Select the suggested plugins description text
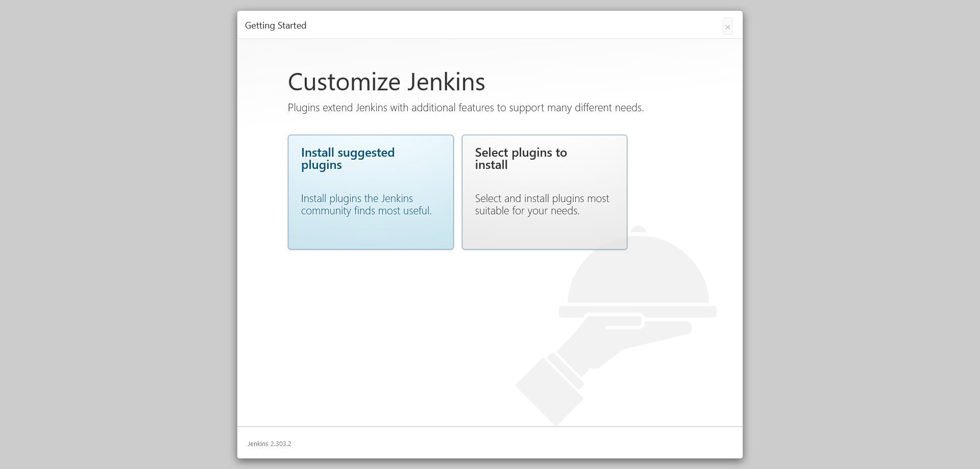 (x=366, y=204)
